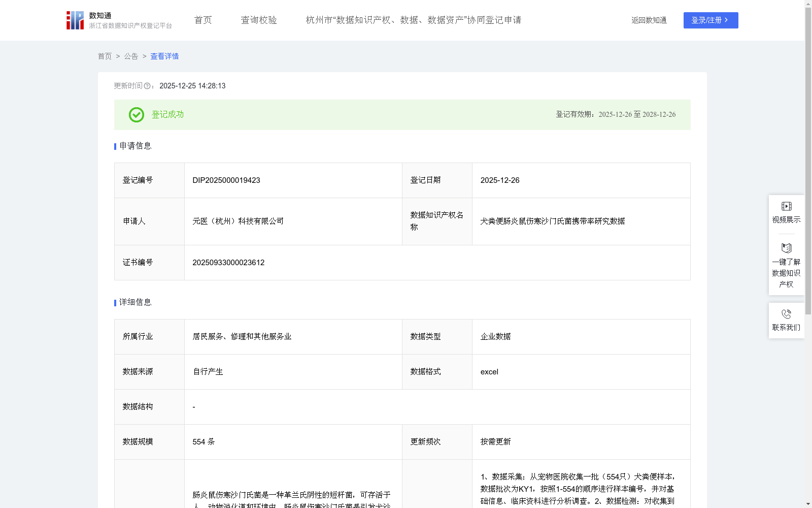This screenshot has width=812, height=508.
Task: Click the 企业数据 data type value
Action: pyautogui.click(x=496, y=337)
